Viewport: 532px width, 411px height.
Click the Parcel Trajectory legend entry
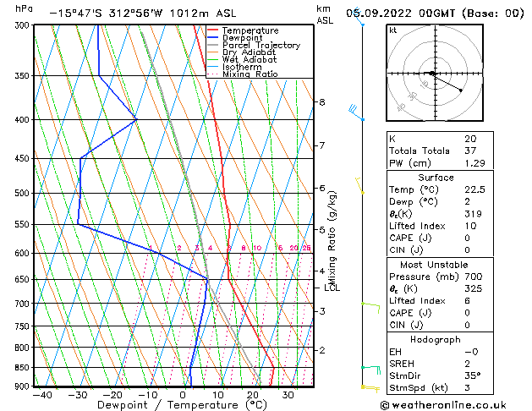[x=254, y=45]
